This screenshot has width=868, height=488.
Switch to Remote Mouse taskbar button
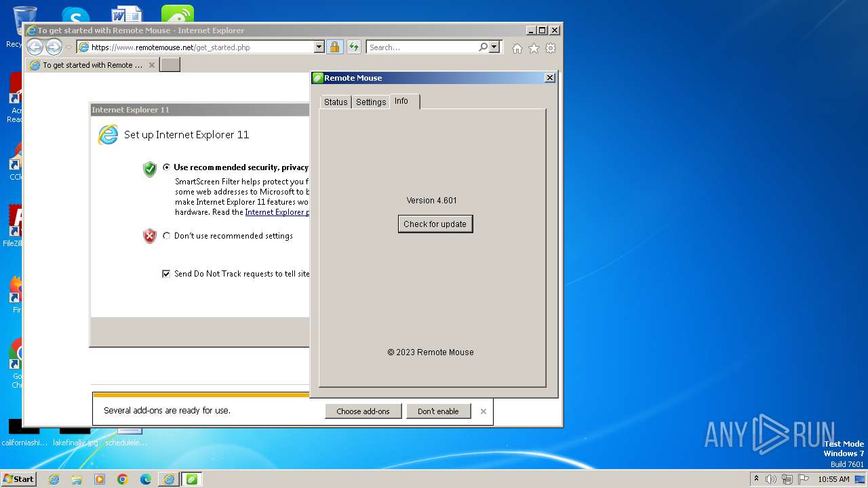192,479
